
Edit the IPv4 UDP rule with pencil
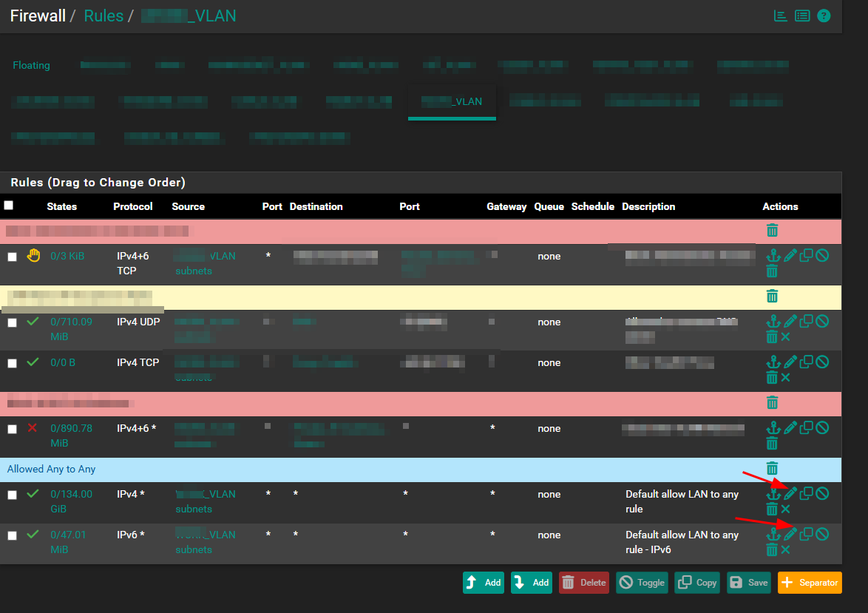790,321
